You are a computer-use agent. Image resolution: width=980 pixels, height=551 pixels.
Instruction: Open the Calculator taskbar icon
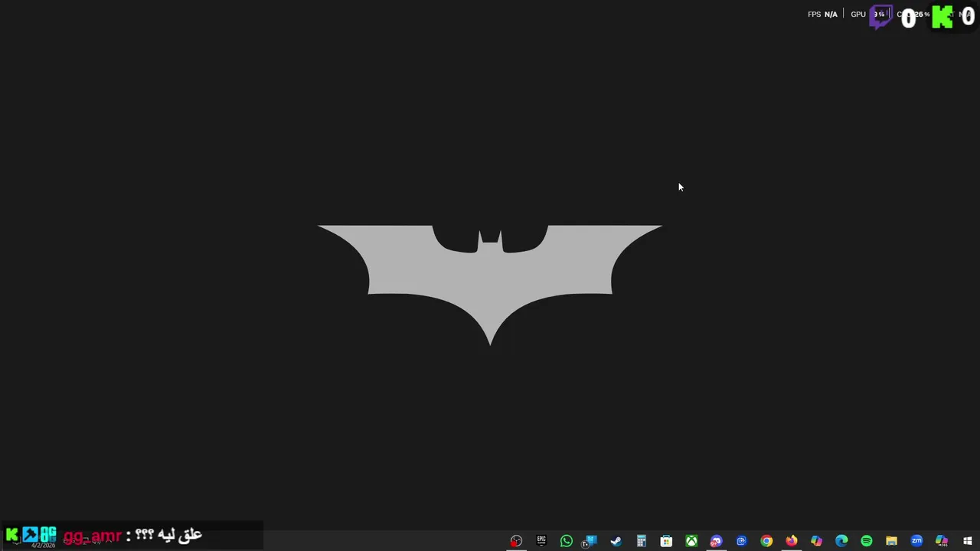642,541
